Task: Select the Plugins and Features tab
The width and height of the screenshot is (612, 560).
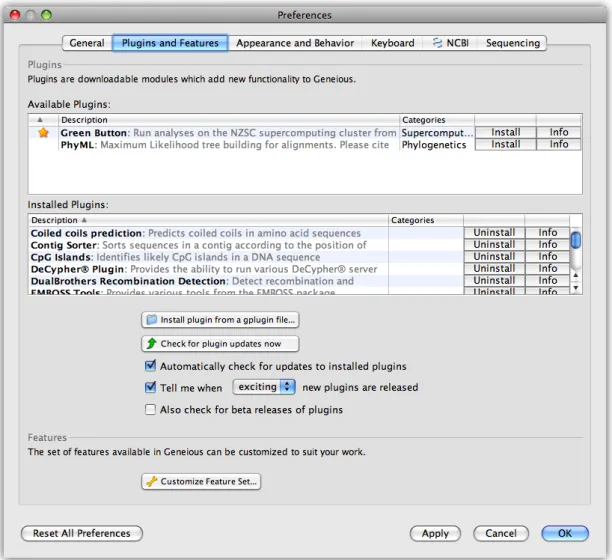Action: pos(170,43)
